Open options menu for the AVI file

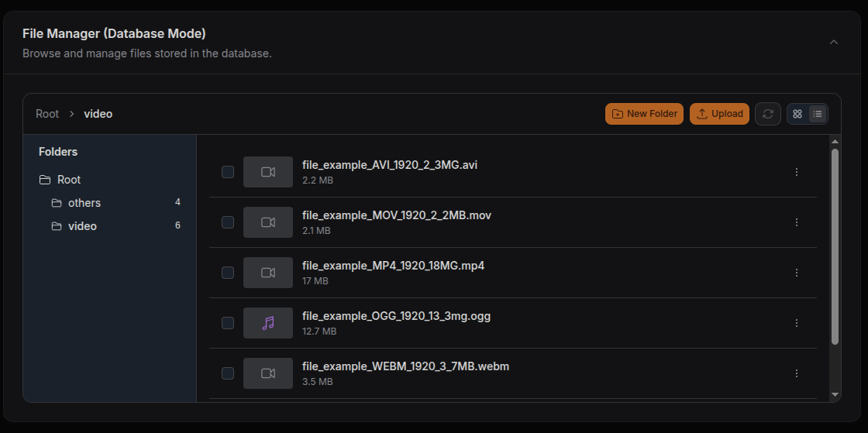coord(797,172)
